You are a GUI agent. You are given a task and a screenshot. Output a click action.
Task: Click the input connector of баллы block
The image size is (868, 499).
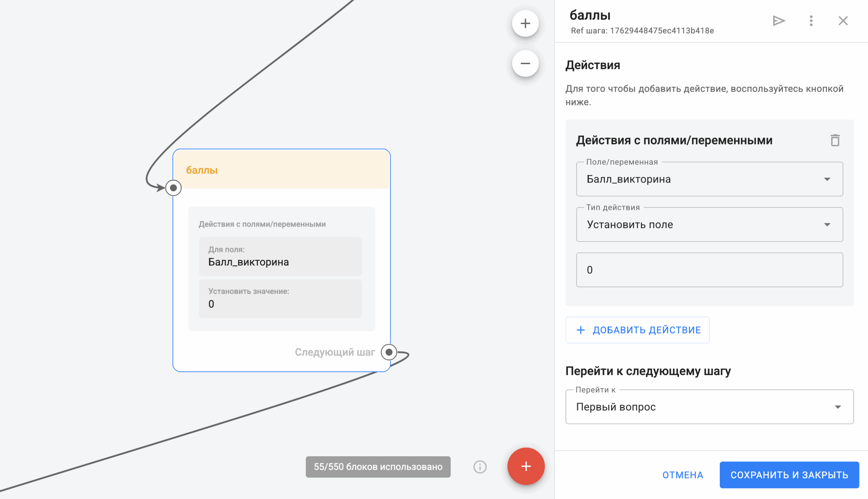173,188
